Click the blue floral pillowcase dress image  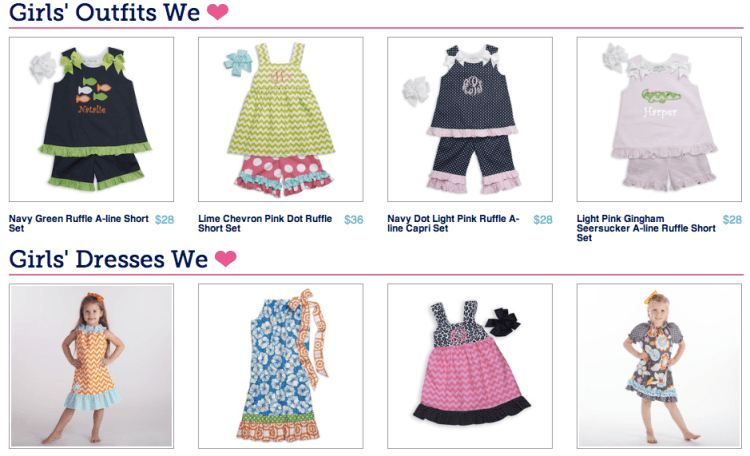tap(281, 366)
